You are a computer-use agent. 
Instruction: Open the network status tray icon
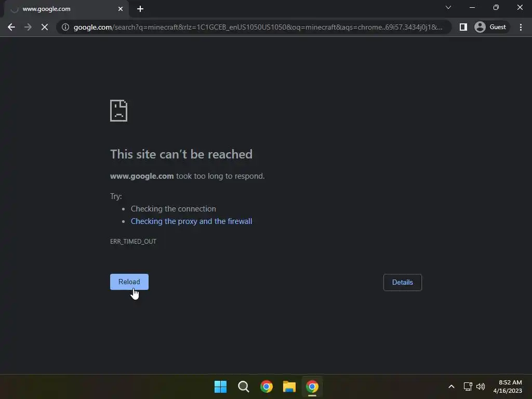click(468, 387)
